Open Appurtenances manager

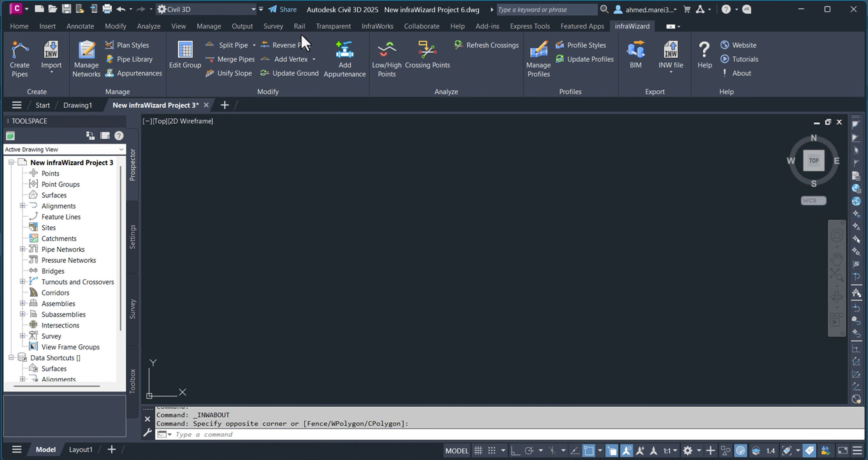tap(134, 73)
